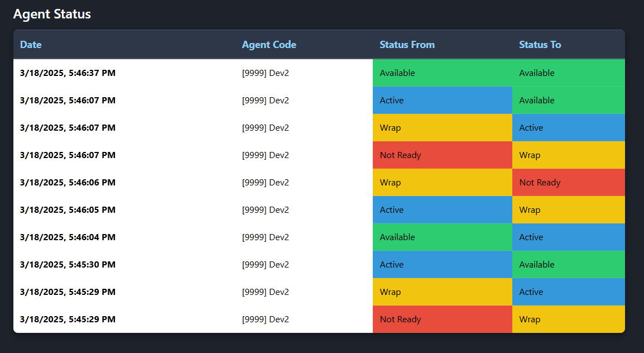Click the Status To column header
Viewport: 644px width, 353px height.
[x=540, y=45]
